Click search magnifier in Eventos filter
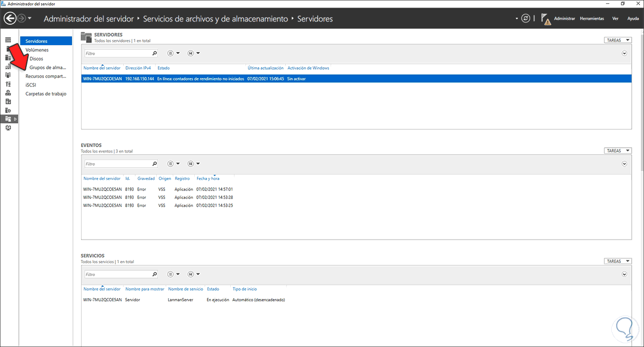The height and width of the screenshot is (347, 644). coord(155,164)
